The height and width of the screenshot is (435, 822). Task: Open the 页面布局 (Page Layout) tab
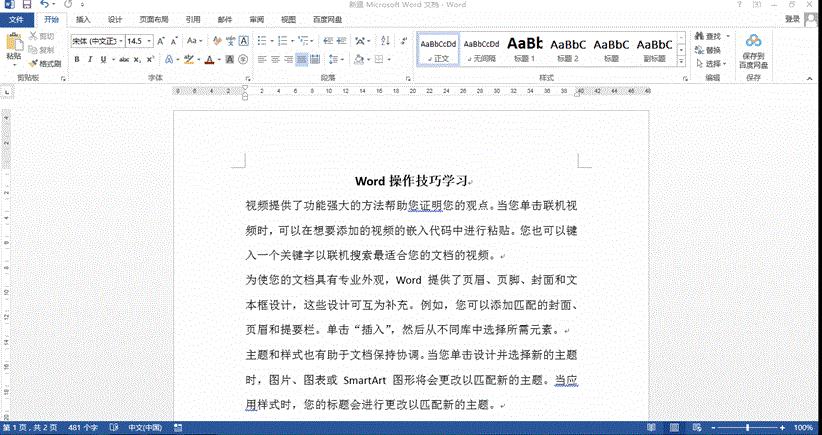coord(153,19)
